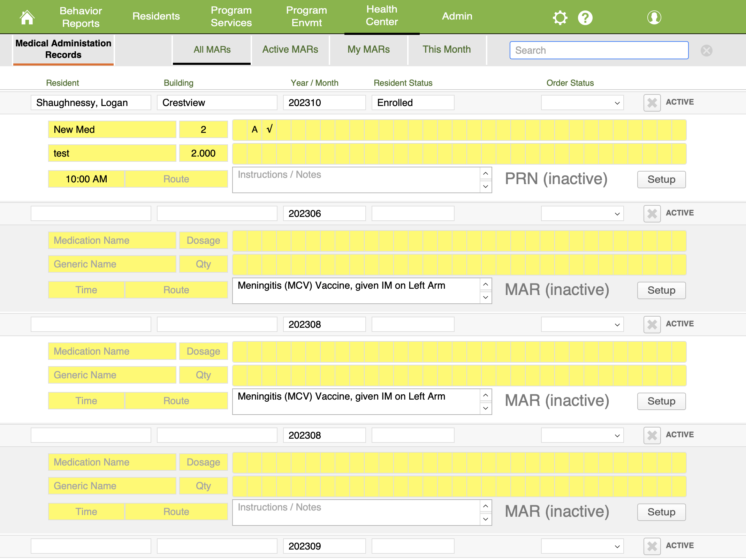This screenshot has width=746, height=560.
Task: Click Instructions / Notes field of PRN record
Action: (356, 180)
